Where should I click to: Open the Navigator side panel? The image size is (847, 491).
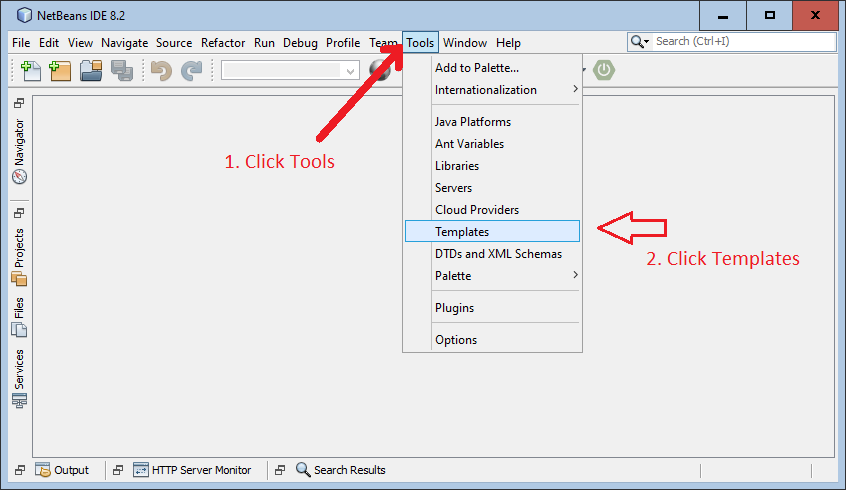19,151
